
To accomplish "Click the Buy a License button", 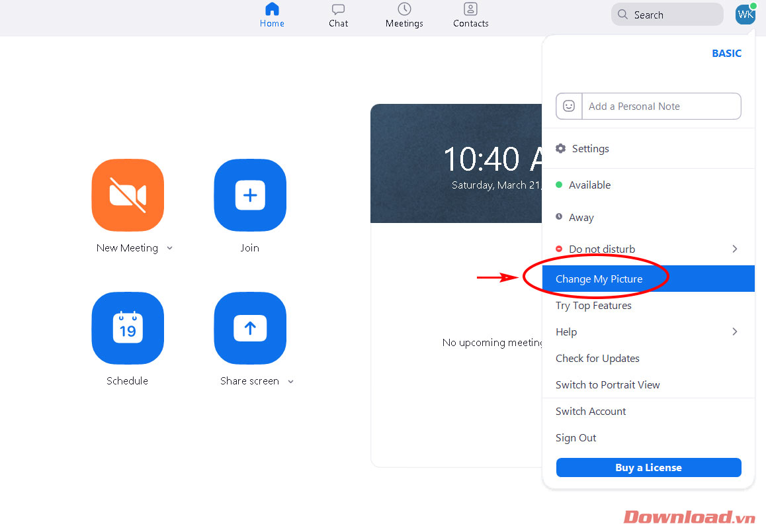I will click(x=648, y=467).
